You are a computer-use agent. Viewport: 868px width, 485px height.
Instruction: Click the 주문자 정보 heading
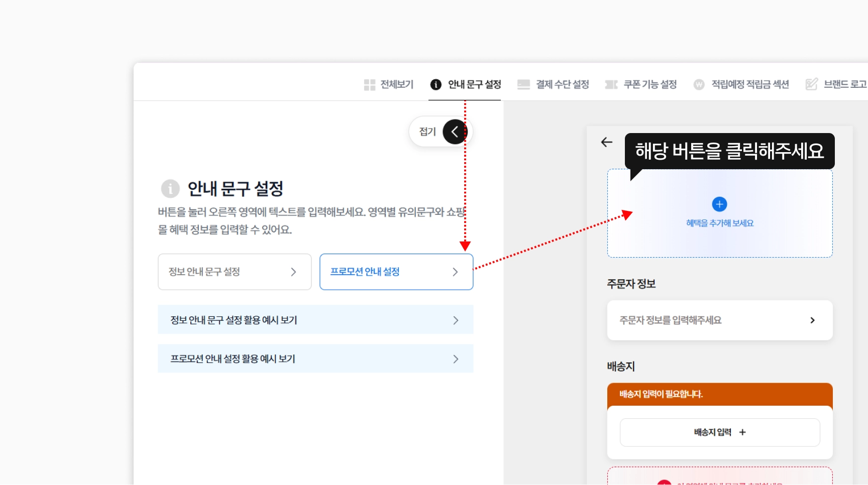[x=631, y=284]
